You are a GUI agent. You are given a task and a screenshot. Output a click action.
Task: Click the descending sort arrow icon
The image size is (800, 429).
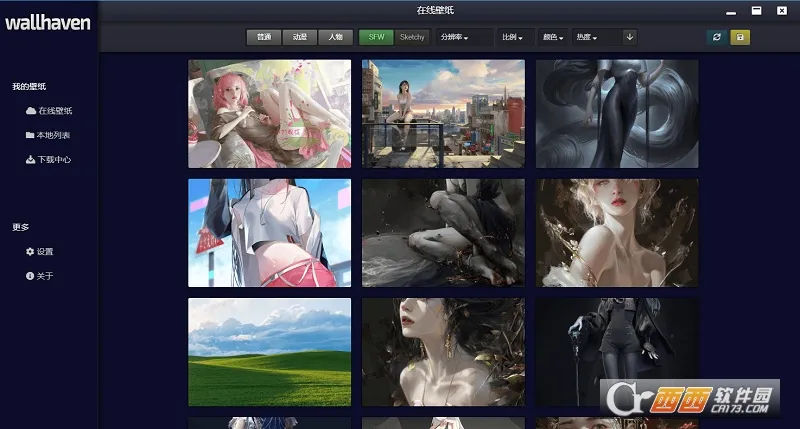coord(629,37)
